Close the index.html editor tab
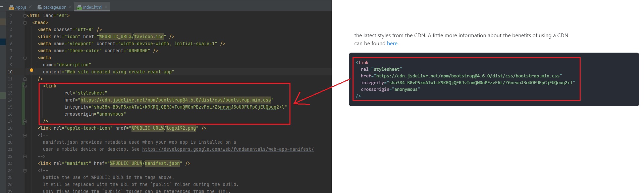 (x=106, y=7)
